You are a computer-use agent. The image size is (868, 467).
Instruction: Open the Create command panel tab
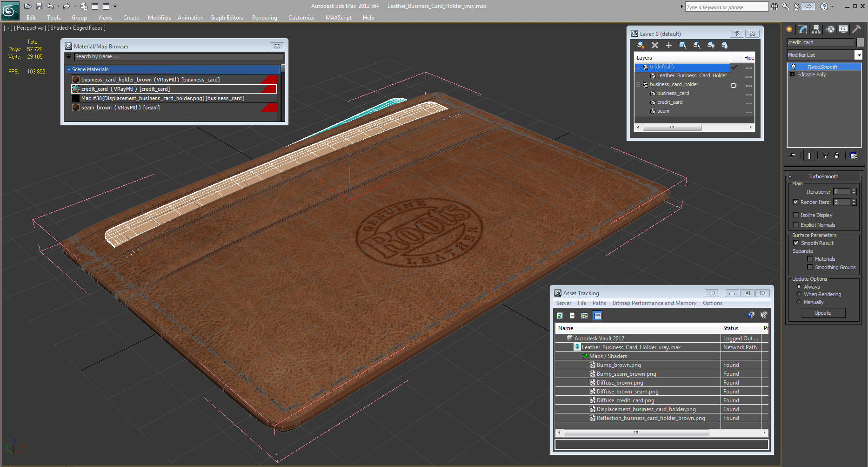[789, 29]
